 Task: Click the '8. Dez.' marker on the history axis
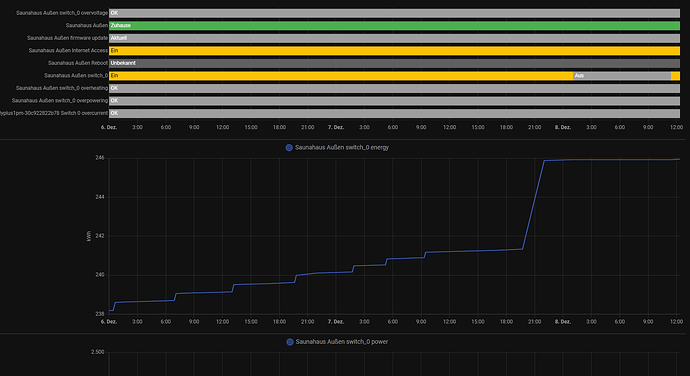563,127
